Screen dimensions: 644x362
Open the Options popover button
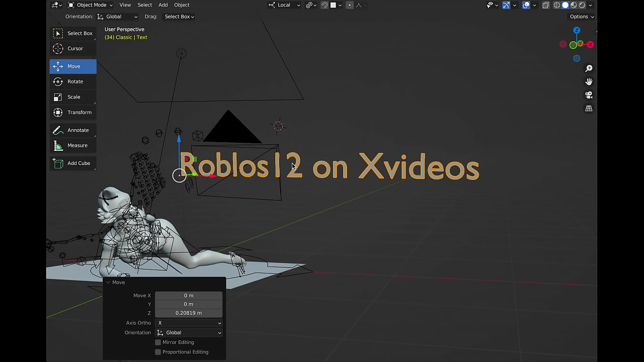point(582,17)
